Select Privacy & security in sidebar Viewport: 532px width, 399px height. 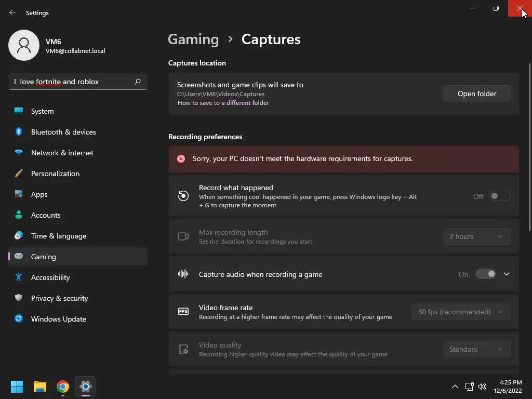point(59,298)
